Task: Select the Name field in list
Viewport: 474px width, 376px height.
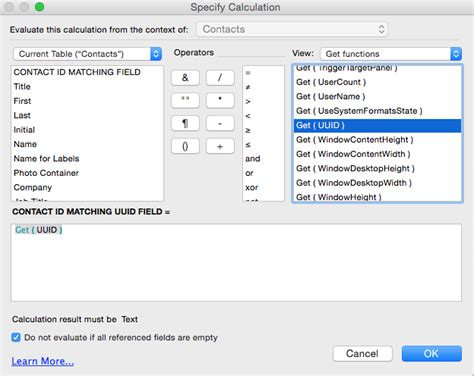Action: pyautogui.click(x=87, y=144)
